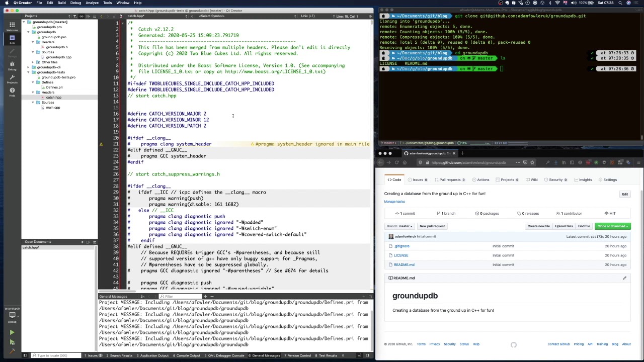
Task: Open the Help mode icon
Action: point(12,91)
